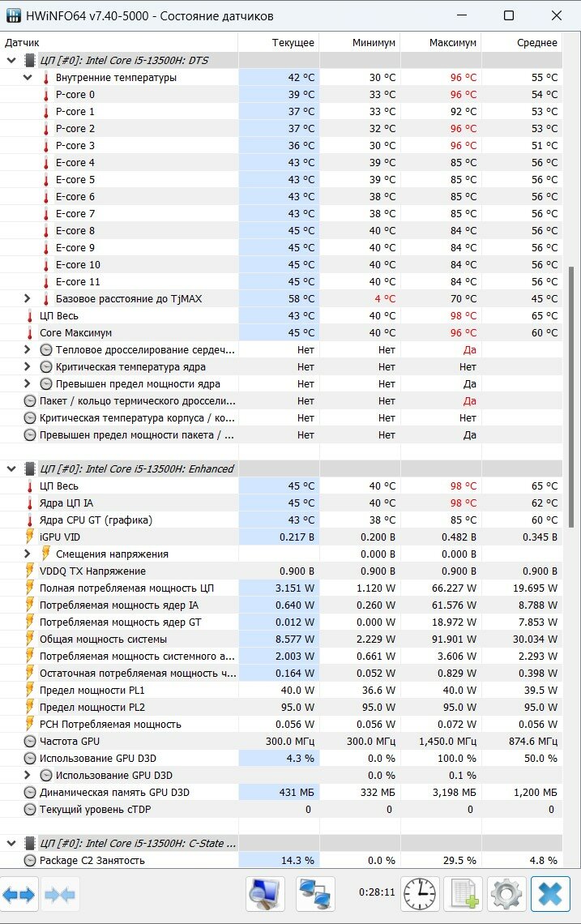Click the clock icon for Package C2 Занятость
This screenshot has width=581, height=924.
click(30, 860)
